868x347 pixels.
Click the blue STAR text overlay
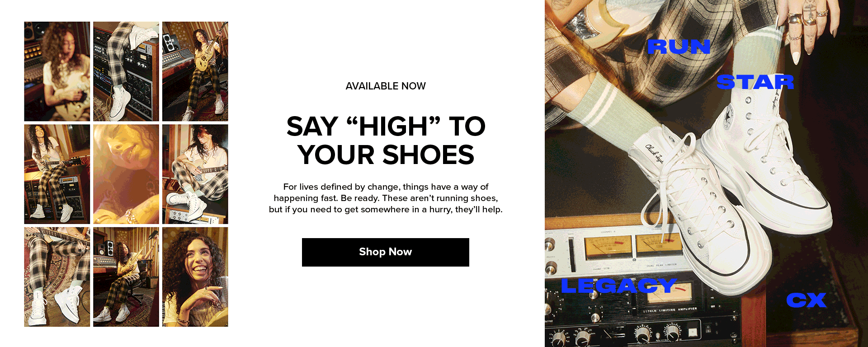tap(755, 82)
